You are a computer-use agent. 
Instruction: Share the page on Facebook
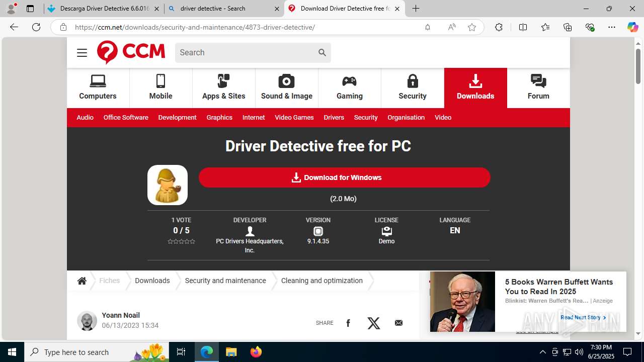(x=348, y=323)
